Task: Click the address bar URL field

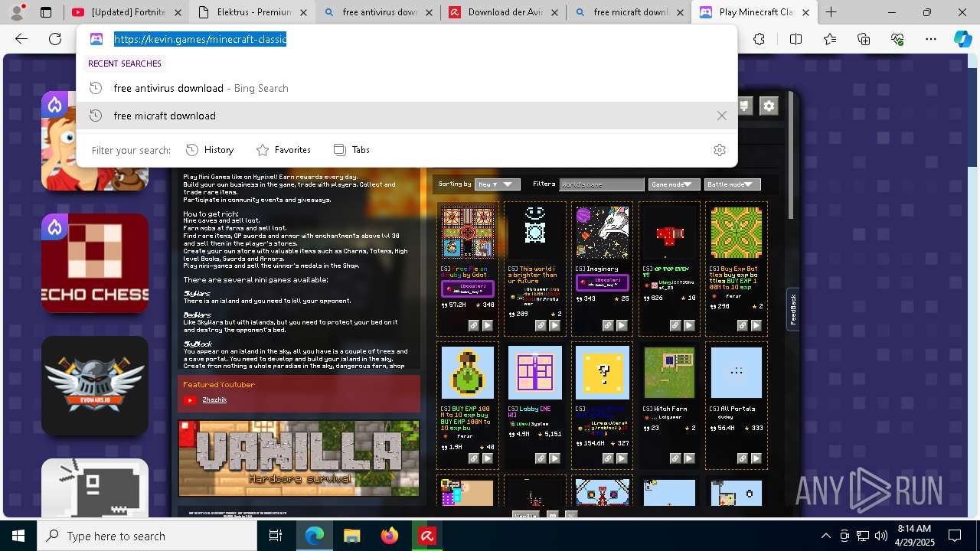Action: [x=406, y=39]
